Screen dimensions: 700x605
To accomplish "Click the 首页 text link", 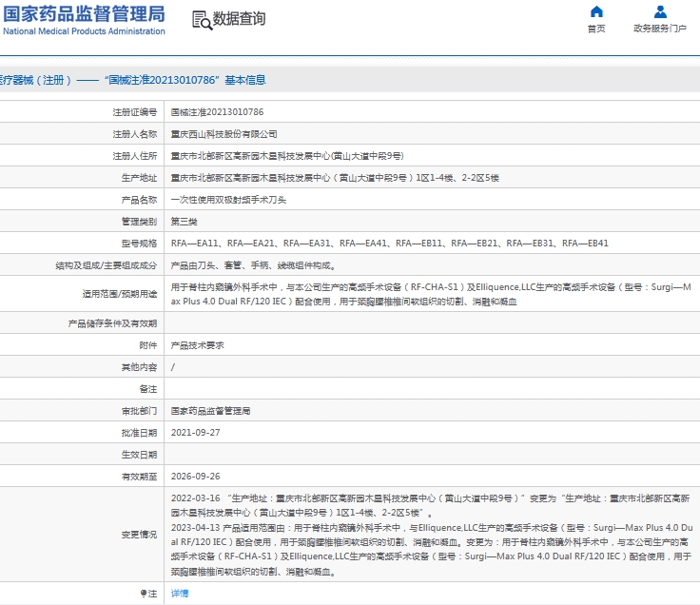I will 596,29.
